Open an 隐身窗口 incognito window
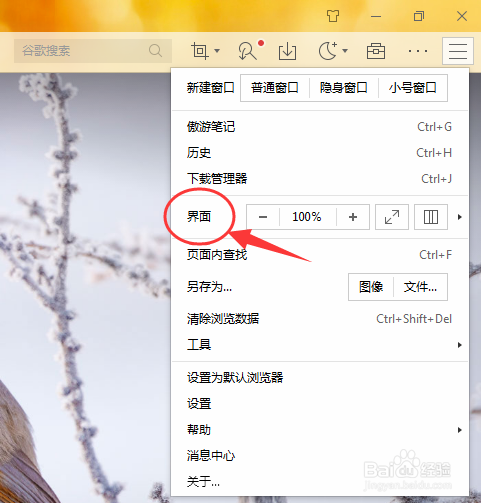Screen dimensions: 481x503 coord(344,88)
